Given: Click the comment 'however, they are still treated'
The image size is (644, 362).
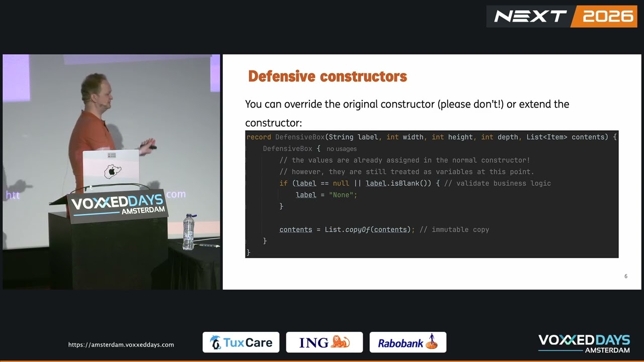Looking at the screenshot, I should tap(407, 172).
